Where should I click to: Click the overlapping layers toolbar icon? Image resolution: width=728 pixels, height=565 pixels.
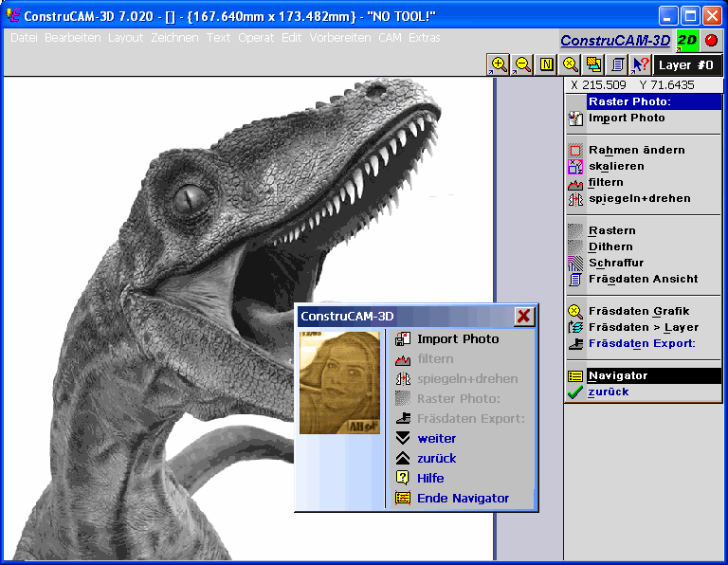click(x=594, y=64)
